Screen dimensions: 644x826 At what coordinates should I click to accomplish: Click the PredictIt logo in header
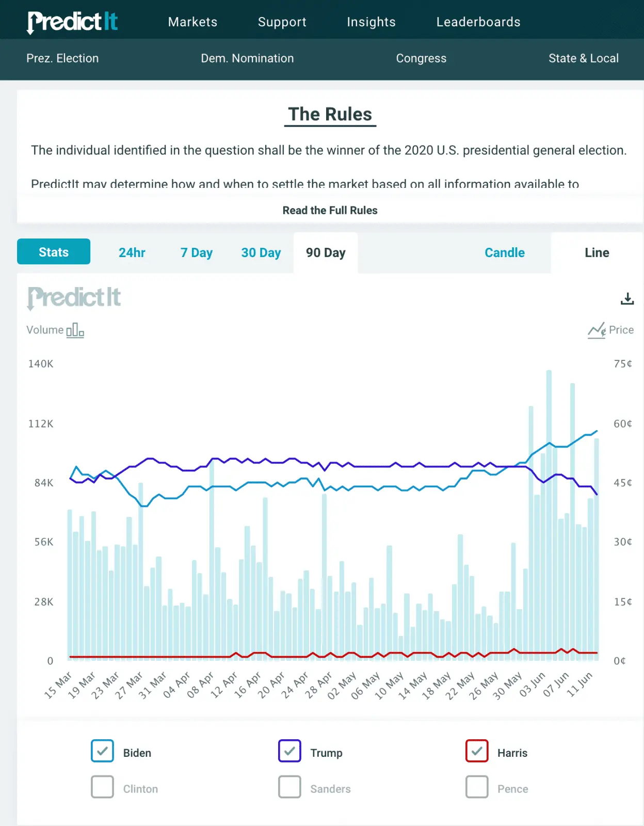pos(73,22)
